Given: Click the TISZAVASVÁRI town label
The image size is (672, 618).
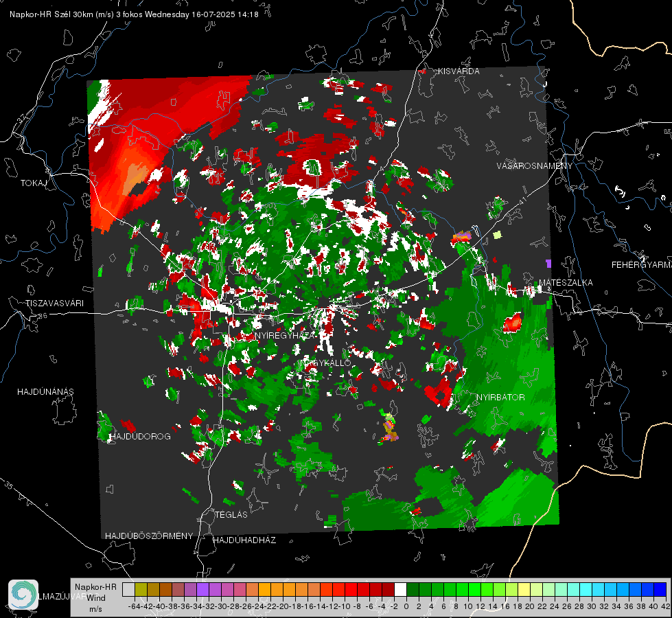Looking at the screenshot, I should (x=54, y=304).
